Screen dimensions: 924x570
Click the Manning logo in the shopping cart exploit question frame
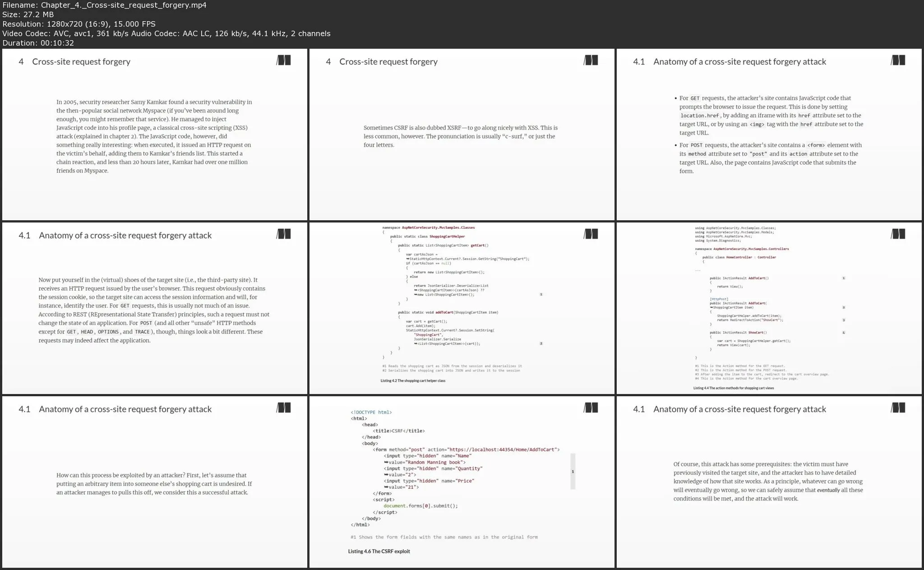pos(284,408)
